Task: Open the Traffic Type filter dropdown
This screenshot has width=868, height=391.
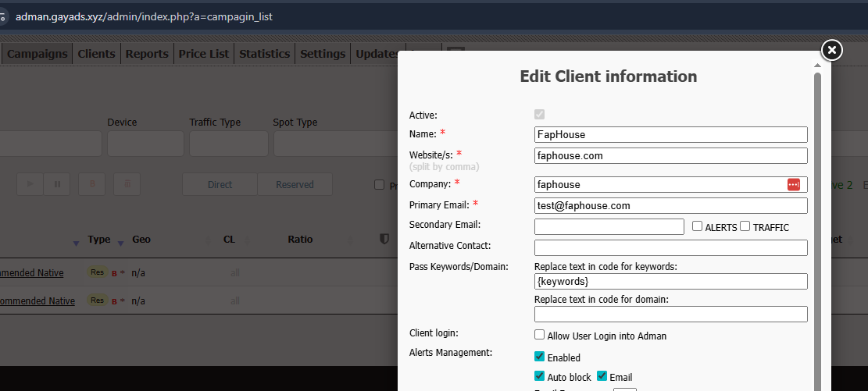Action: coord(228,144)
